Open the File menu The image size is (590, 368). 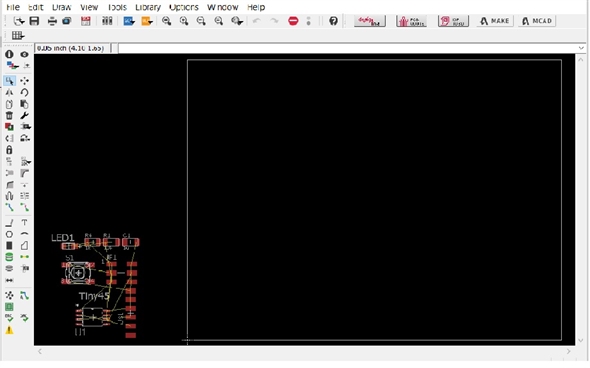click(13, 7)
